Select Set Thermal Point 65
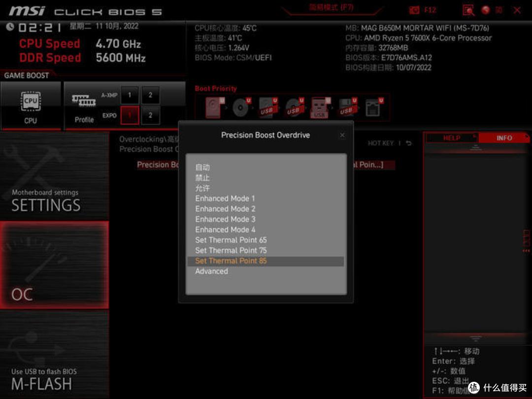The height and width of the screenshot is (399, 532). (x=231, y=240)
